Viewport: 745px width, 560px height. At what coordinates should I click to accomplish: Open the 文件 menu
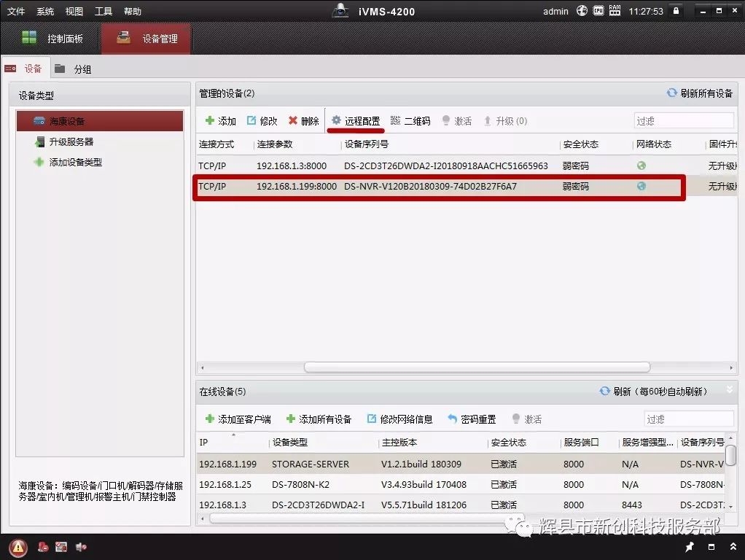point(16,11)
